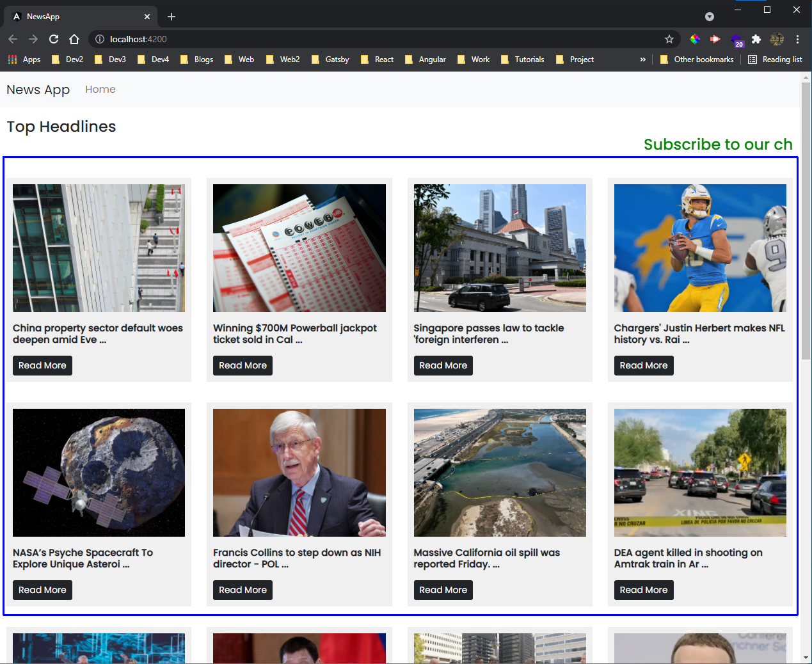Screen dimensions: 812x664
Task: Click the News App brand link
Action: pos(38,90)
